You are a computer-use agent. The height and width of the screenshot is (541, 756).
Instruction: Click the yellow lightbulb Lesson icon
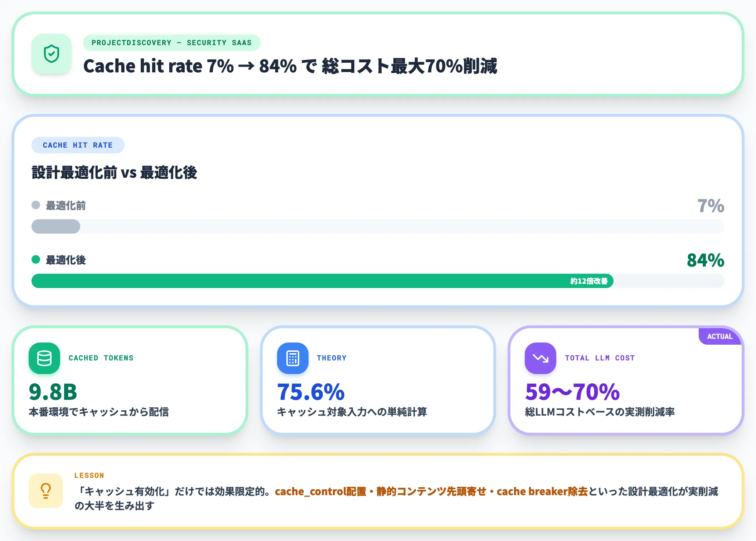(46, 491)
